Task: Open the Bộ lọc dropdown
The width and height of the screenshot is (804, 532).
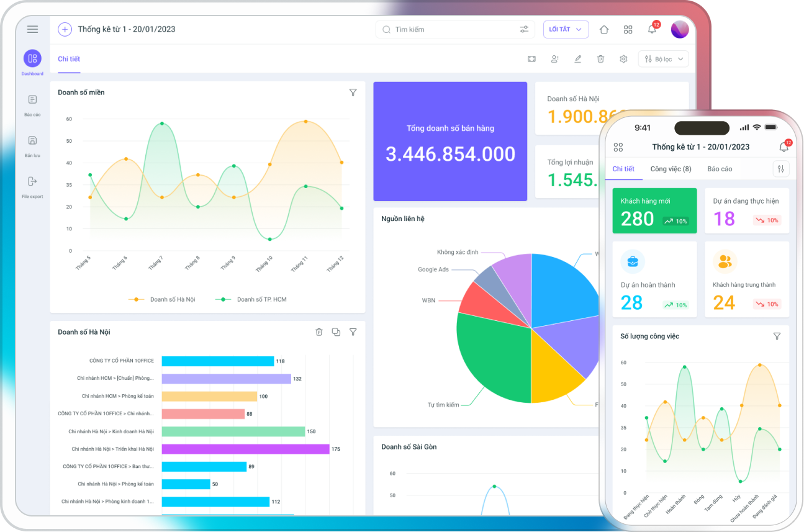Action: [663, 58]
